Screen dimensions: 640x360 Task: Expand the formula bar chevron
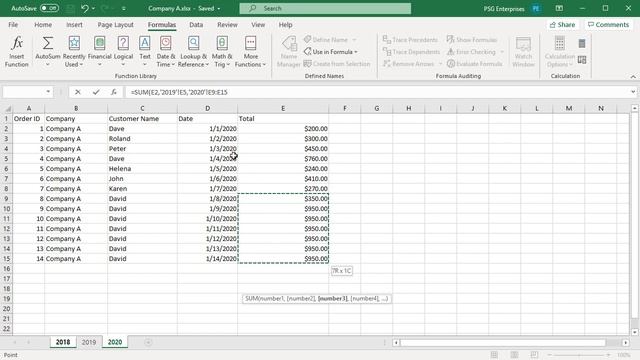pyautogui.click(x=633, y=92)
